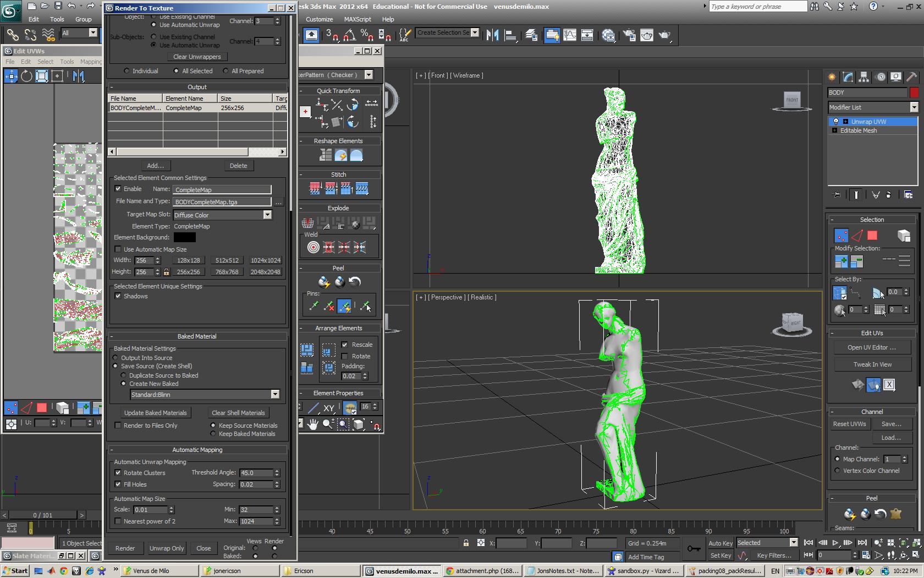Image resolution: width=924 pixels, height=578 pixels.
Task: Open the Customize menu
Action: 319,19
